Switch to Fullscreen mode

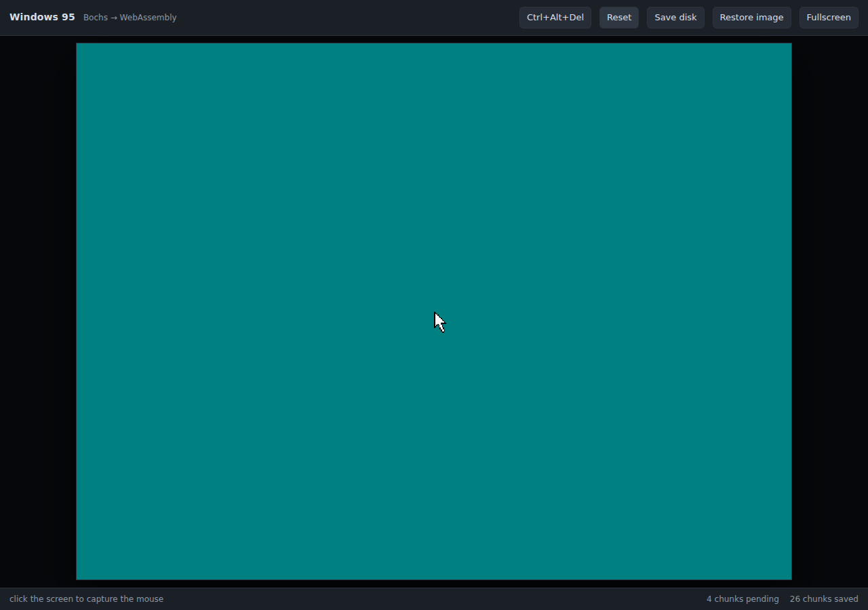click(829, 18)
